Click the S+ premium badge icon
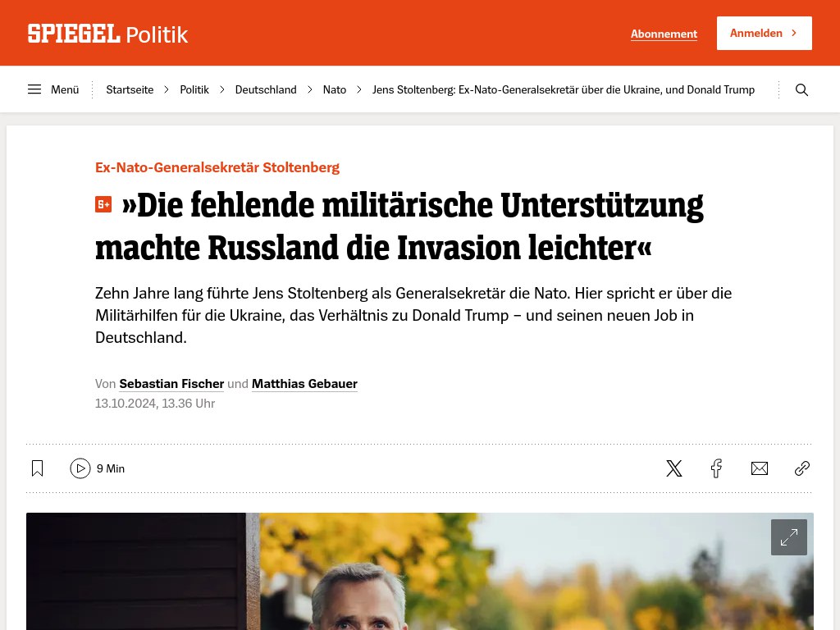840x630 pixels. click(103, 204)
